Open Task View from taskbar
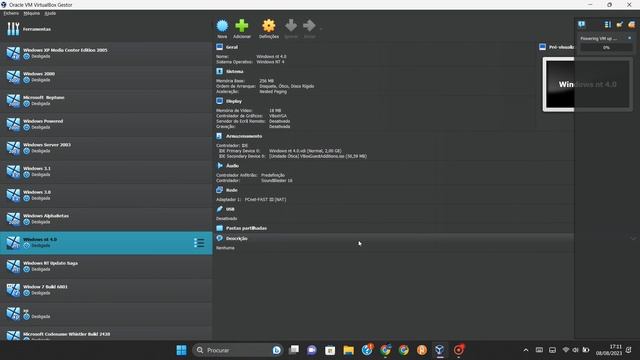 [x=294, y=350]
